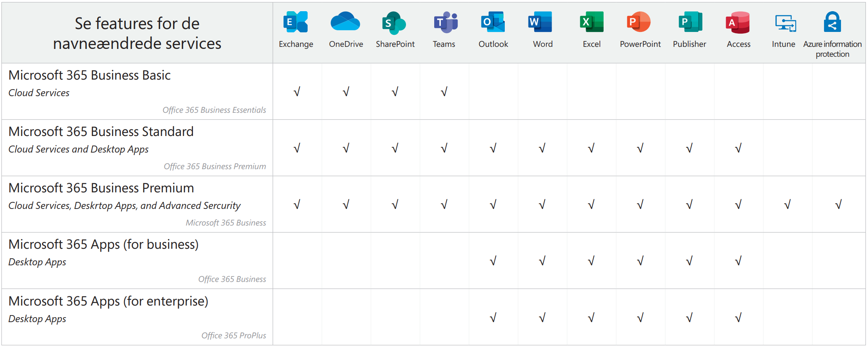868x347 pixels.
Task: Click Word checkmark in Business Standard row
Action: [542, 148]
